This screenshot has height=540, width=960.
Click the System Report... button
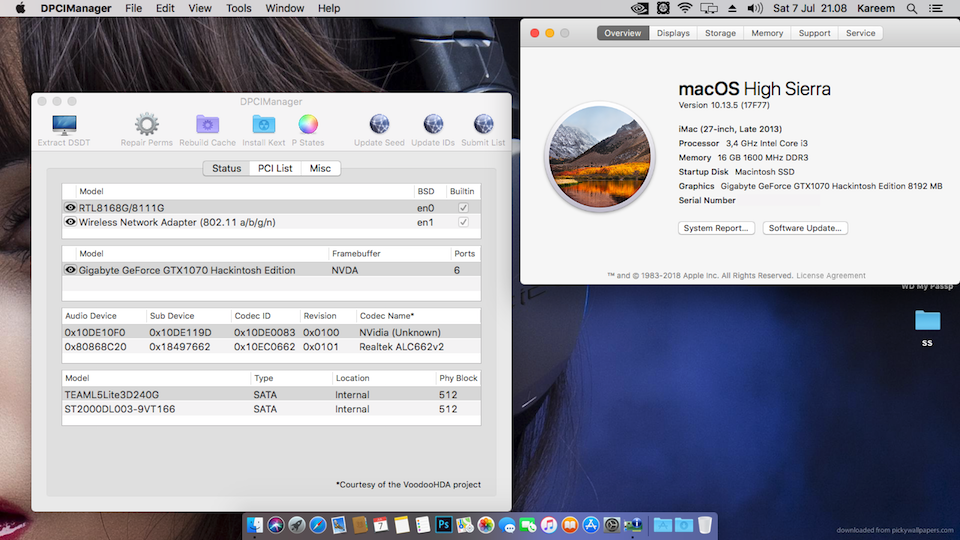tap(716, 228)
